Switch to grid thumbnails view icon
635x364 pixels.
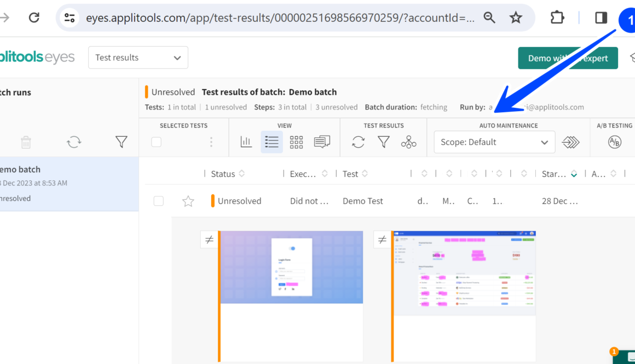tap(296, 142)
